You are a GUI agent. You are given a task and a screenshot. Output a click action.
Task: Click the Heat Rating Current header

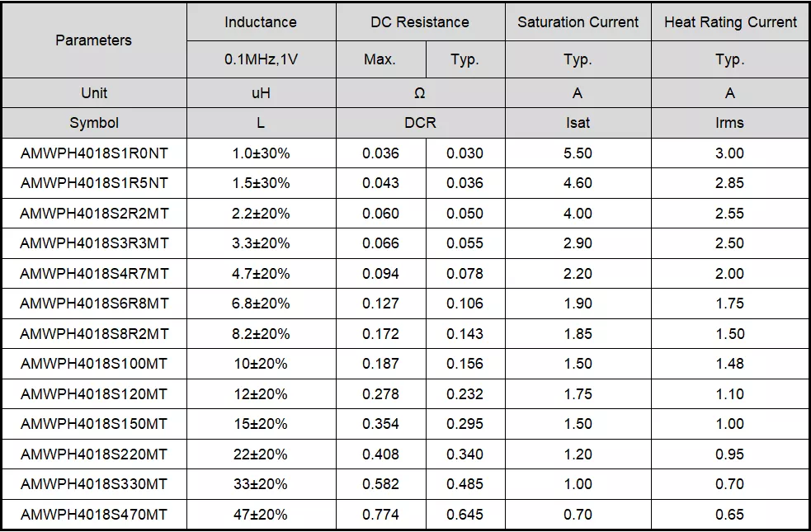coord(730,22)
